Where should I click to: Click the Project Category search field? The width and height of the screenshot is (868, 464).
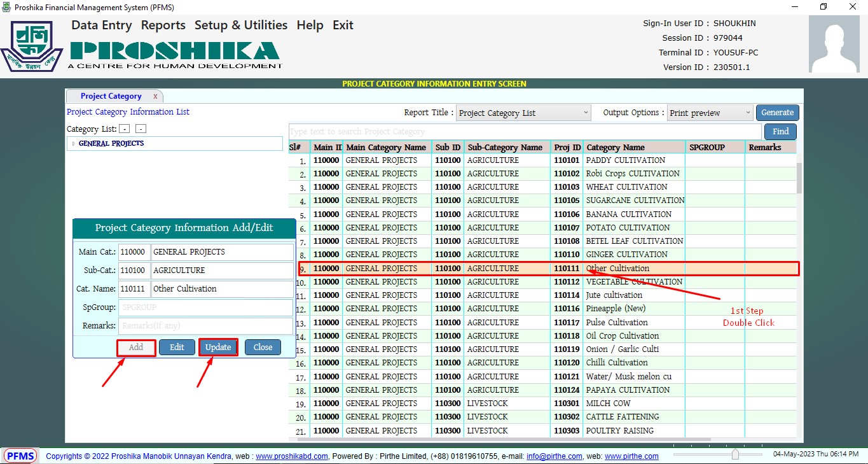(x=525, y=132)
